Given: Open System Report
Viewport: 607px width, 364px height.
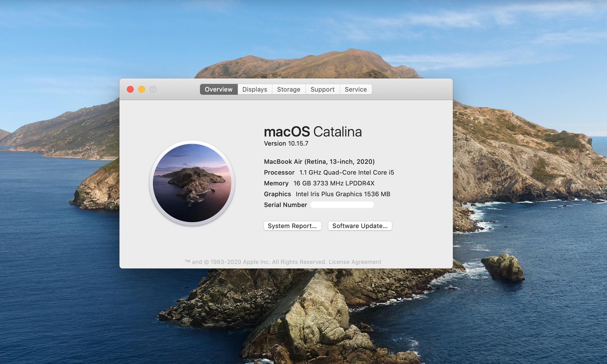Looking at the screenshot, I should (292, 226).
